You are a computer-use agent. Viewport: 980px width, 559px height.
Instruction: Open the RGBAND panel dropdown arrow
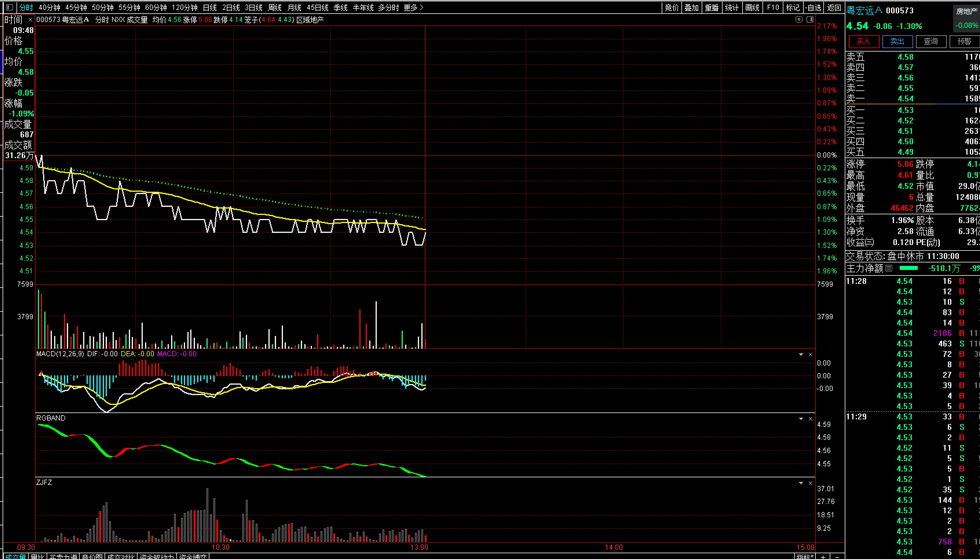tap(801, 419)
